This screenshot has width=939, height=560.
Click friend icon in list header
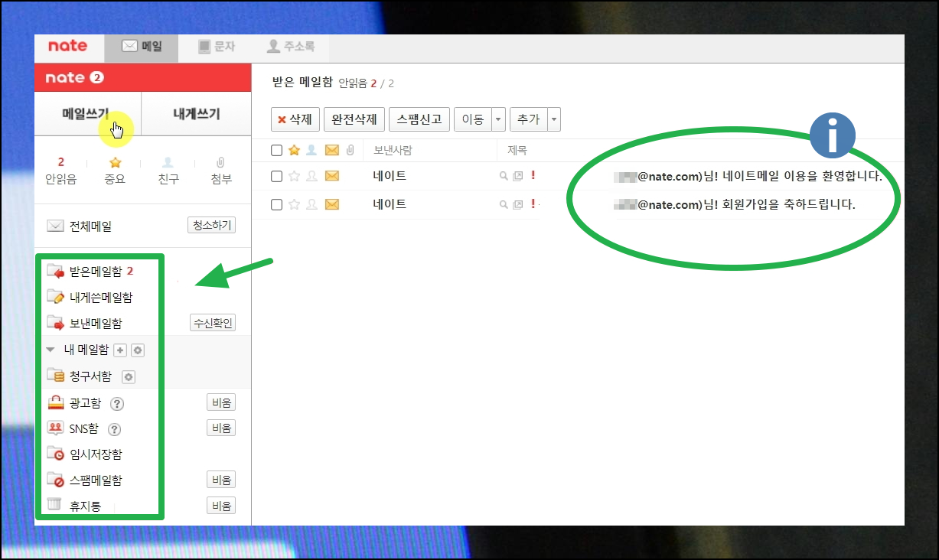click(x=312, y=150)
